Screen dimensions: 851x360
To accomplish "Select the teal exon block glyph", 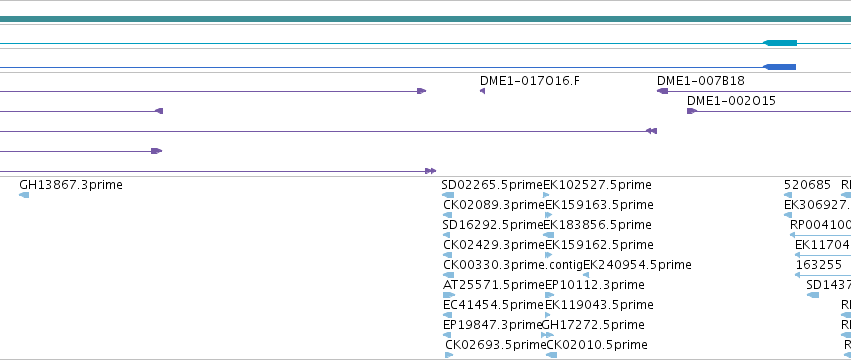I will [x=780, y=43].
